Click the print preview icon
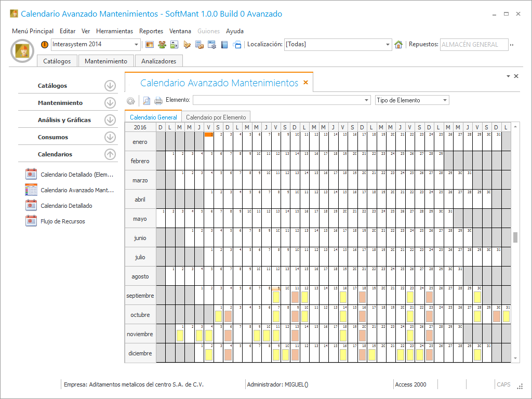This screenshot has height=399, width=532. (x=147, y=101)
